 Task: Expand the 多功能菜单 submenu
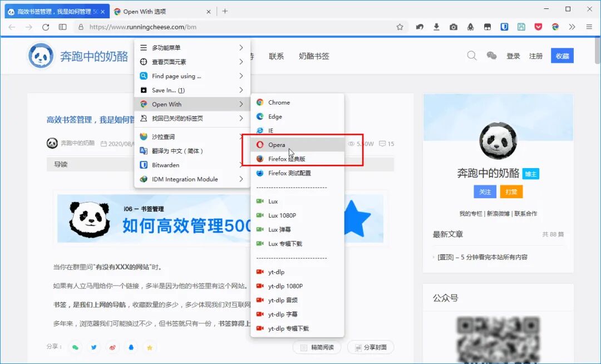point(192,47)
